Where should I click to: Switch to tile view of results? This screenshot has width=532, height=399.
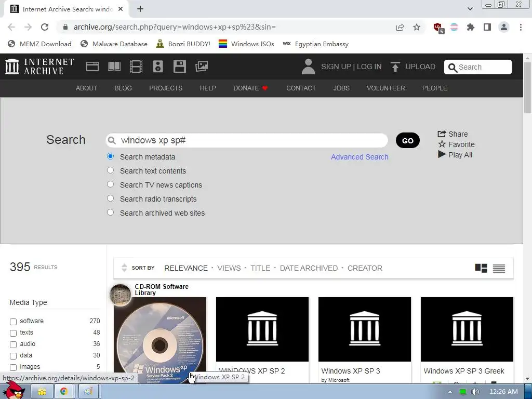tap(481, 268)
